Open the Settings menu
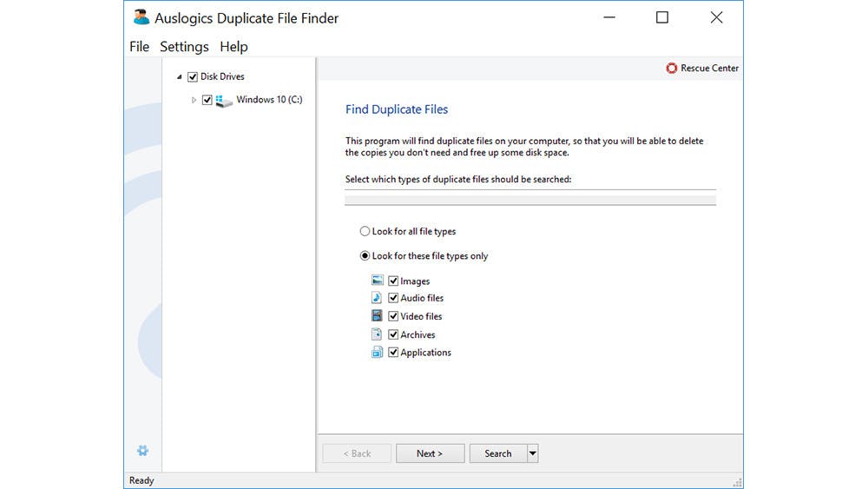 [184, 47]
